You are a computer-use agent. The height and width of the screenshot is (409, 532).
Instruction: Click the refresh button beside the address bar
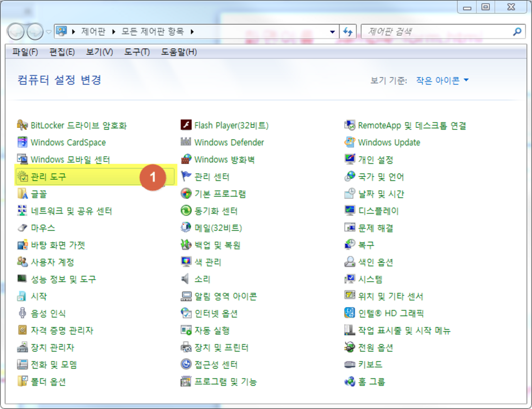click(x=348, y=32)
